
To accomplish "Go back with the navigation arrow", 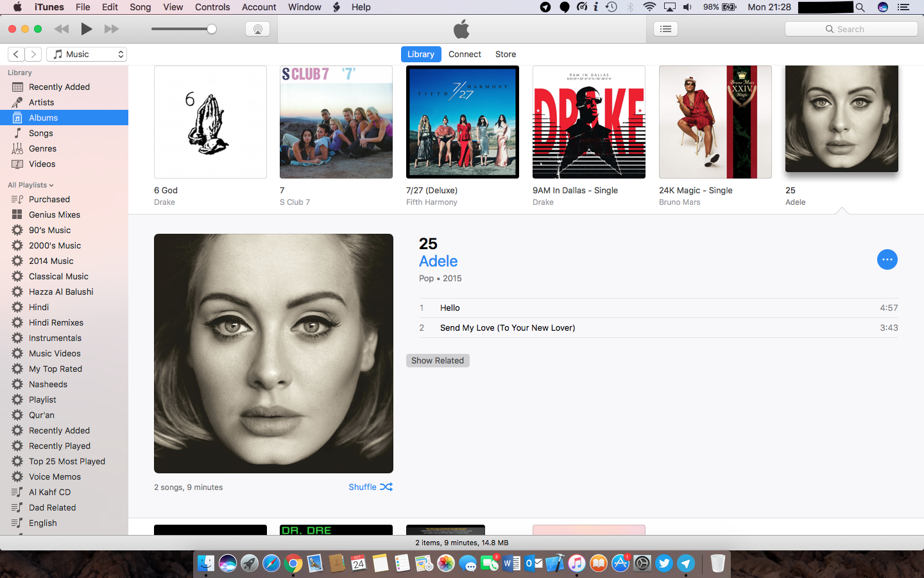I will pyautogui.click(x=16, y=55).
